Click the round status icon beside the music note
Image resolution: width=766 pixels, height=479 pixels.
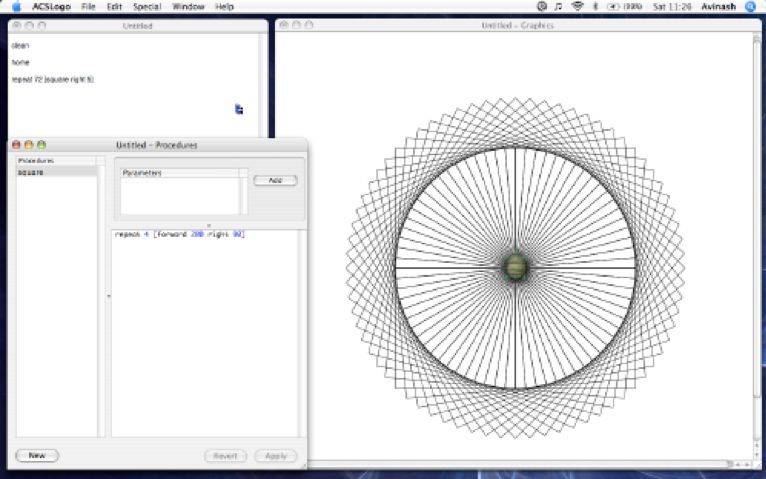point(542,6)
